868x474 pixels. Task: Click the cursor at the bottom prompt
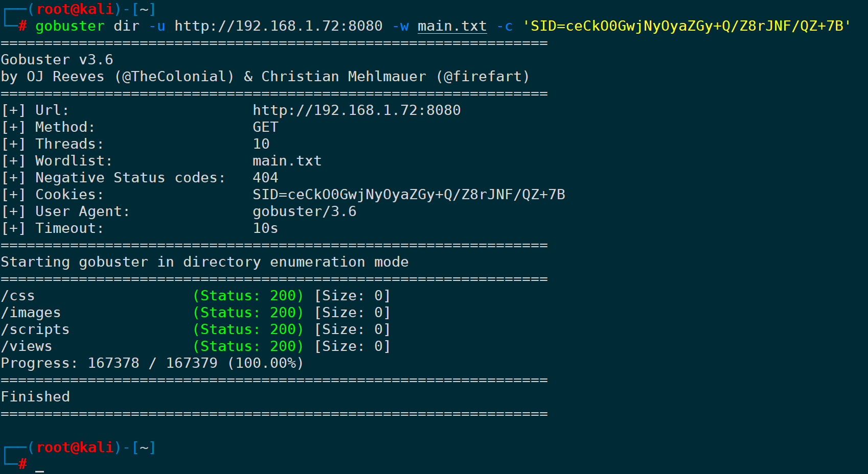point(39,470)
